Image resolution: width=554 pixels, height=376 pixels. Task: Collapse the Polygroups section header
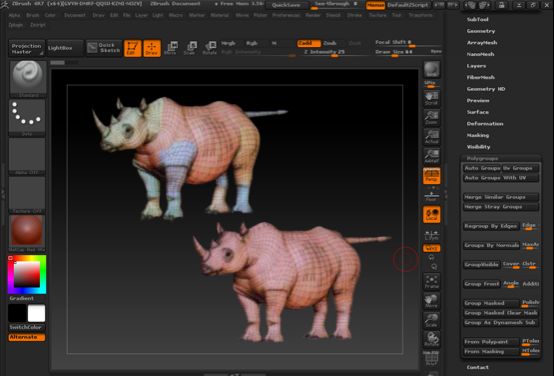482,158
